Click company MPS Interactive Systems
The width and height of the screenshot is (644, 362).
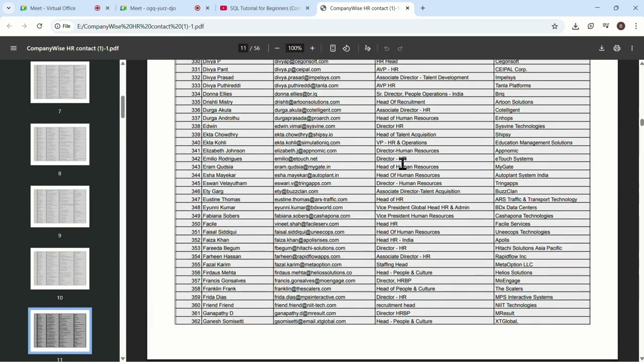coord(524,297)
